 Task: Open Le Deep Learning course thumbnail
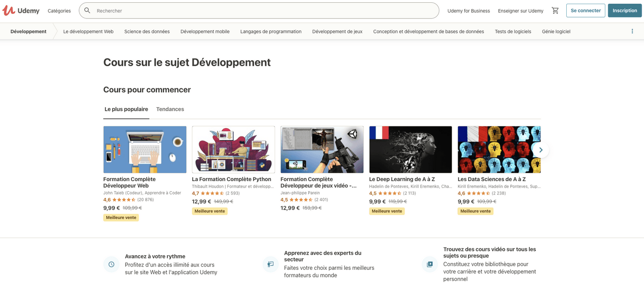point(410,150)
